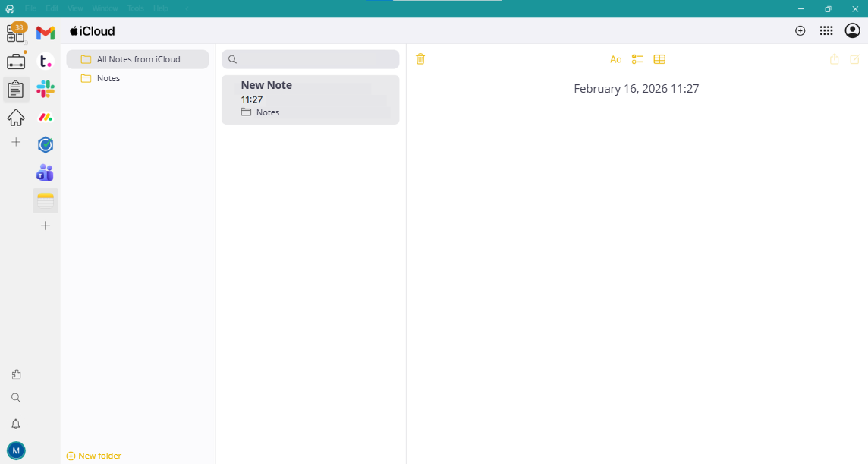This screenshot has width=868, height=464.
Task: Open the iCloud apps grid menu
Action: click(826, 30)
